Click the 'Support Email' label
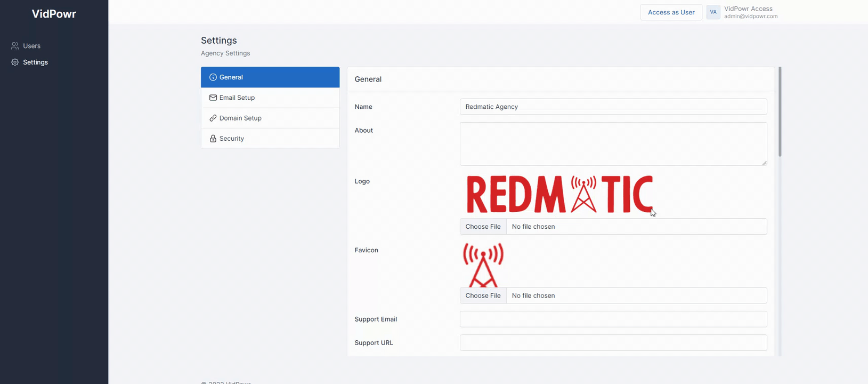Image resolution: width=868 pixels, height=384 pixels. click(376, 319)
